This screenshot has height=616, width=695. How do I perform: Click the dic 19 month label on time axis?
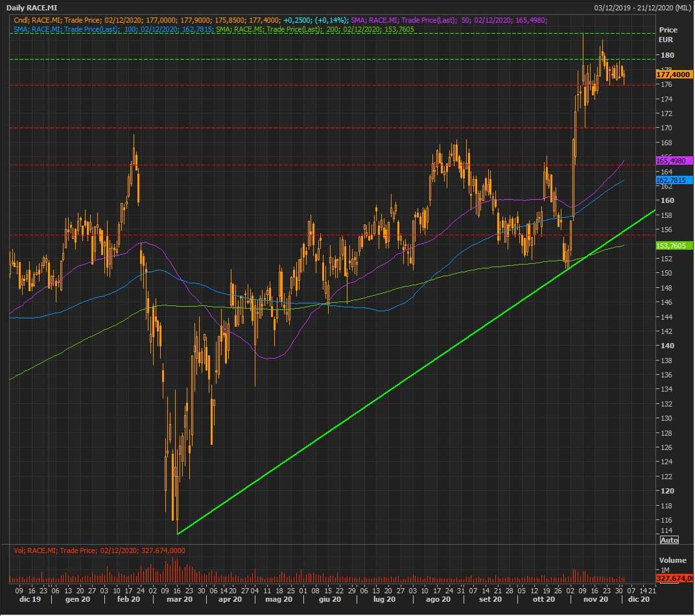coord(24,600)
